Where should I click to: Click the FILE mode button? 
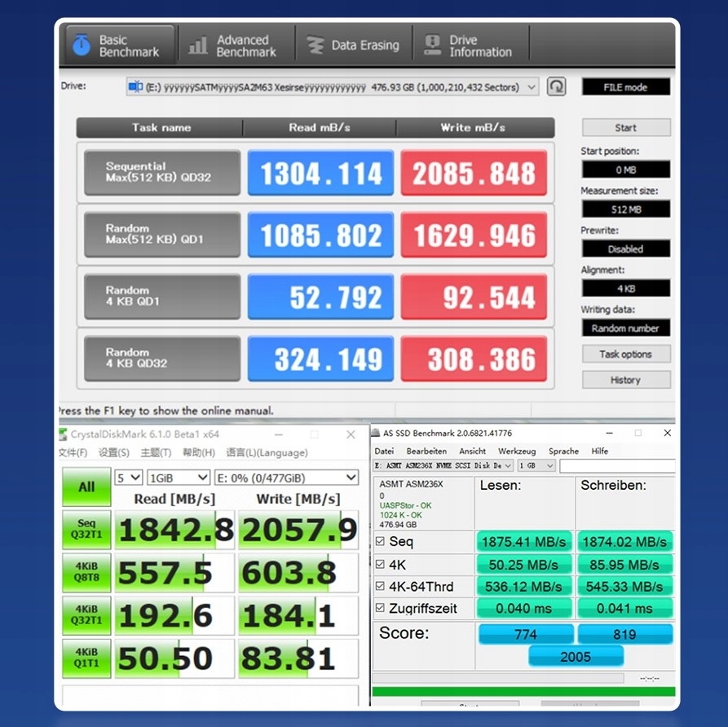coord(625,87)
